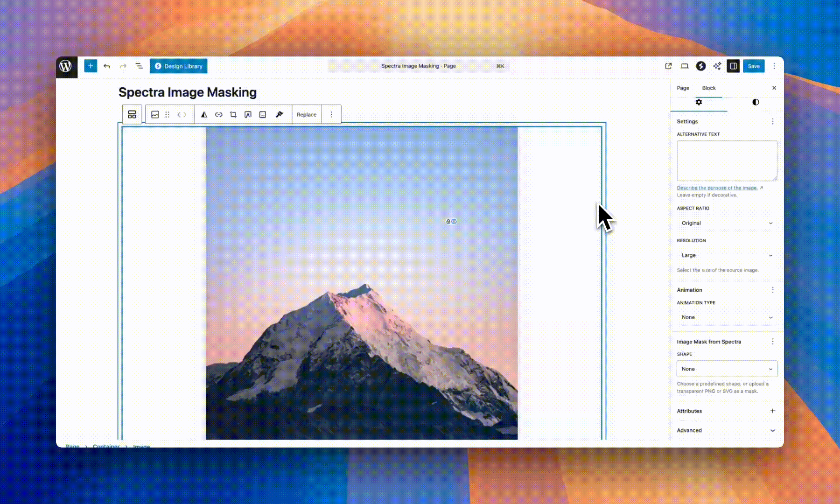
Task: Switch to the block Styles tab
Action: [755, 102]
